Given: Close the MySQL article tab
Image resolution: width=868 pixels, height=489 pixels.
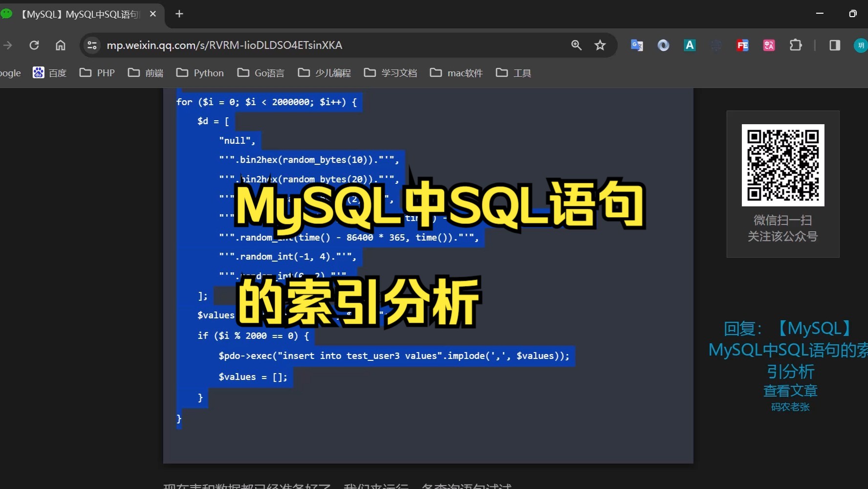Looking at the screenshot, I should coord(153,14).
